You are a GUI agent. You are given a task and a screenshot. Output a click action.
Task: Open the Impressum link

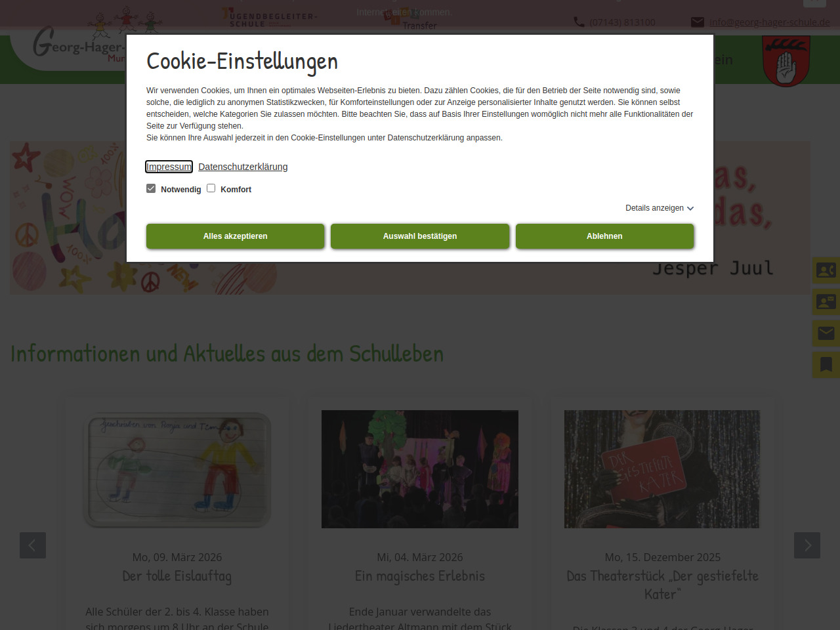click(x=169, y=167)
